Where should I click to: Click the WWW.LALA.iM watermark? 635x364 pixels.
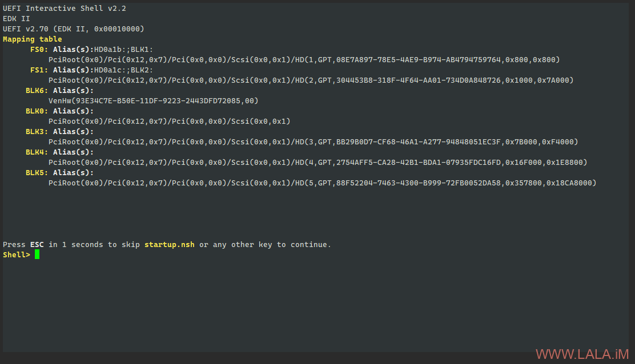click(x=582, y=354)
